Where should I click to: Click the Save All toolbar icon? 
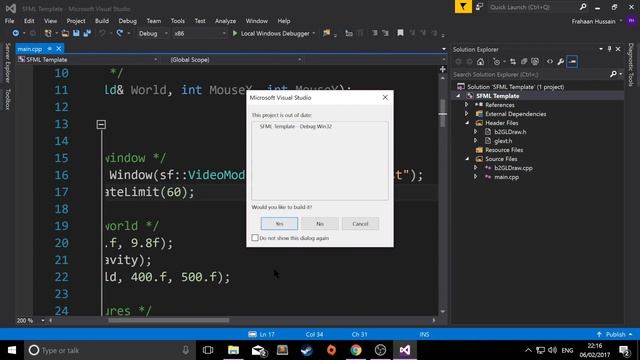[x=87, y=33]
